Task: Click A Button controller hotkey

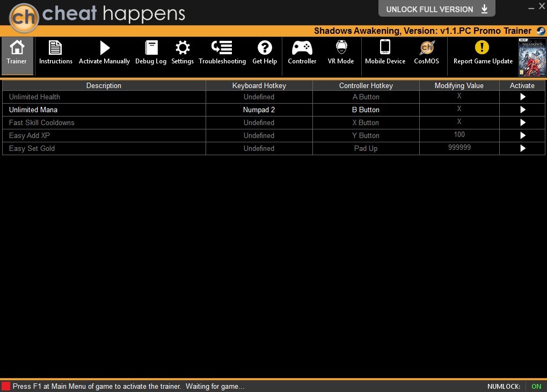Action: [x=366, y=97]
